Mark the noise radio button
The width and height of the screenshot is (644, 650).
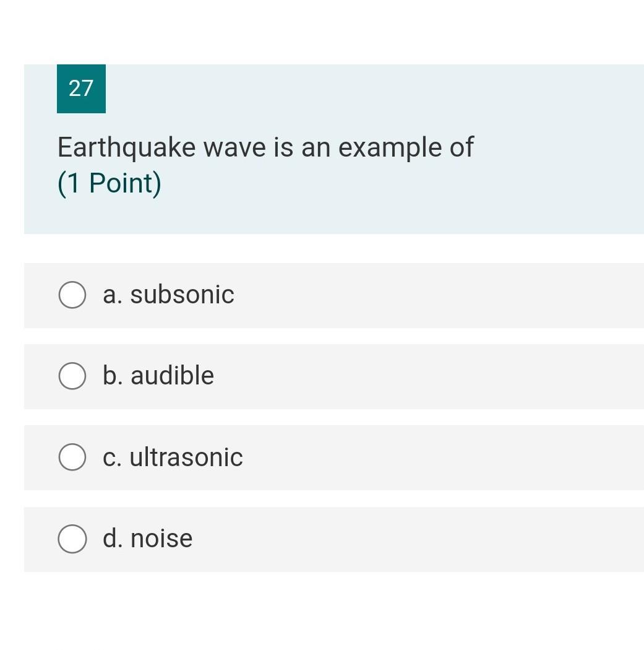72,539
